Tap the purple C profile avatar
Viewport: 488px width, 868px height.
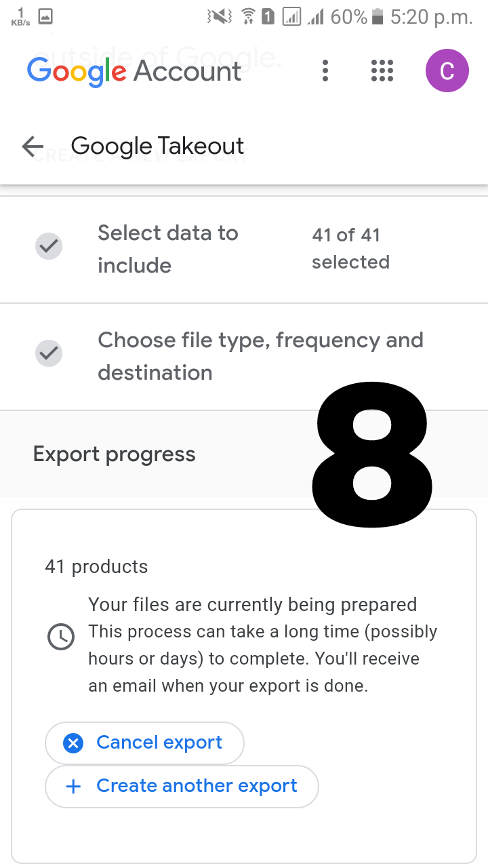447,71
